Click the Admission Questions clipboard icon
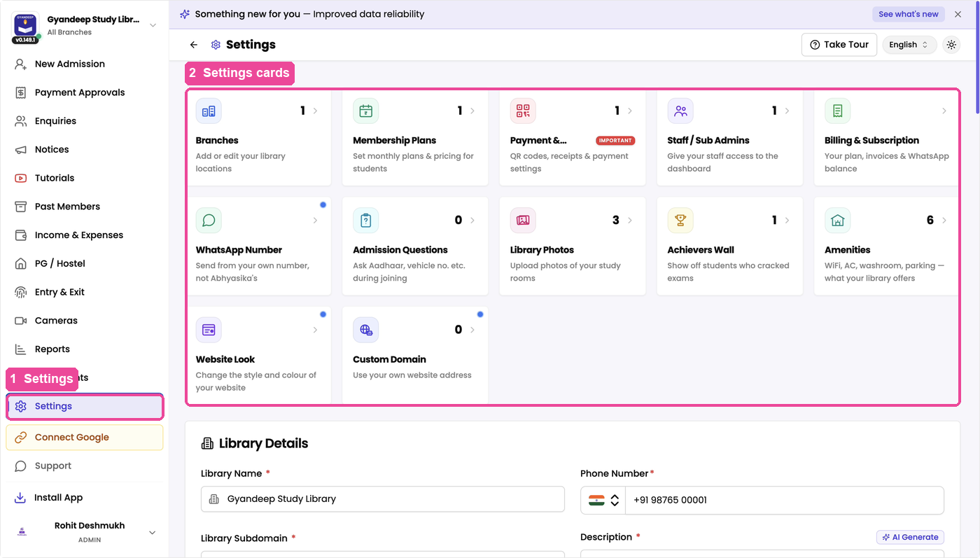 pyautogui.click(x=365, y=220)
